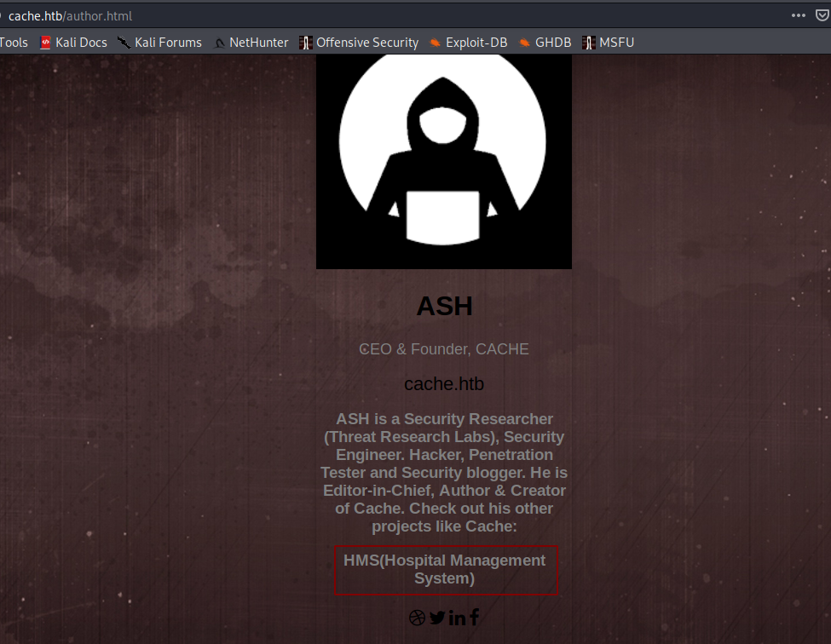Click the Twitter bird icon
Viewport: 831px width, 644px height.
click(437, 618)
